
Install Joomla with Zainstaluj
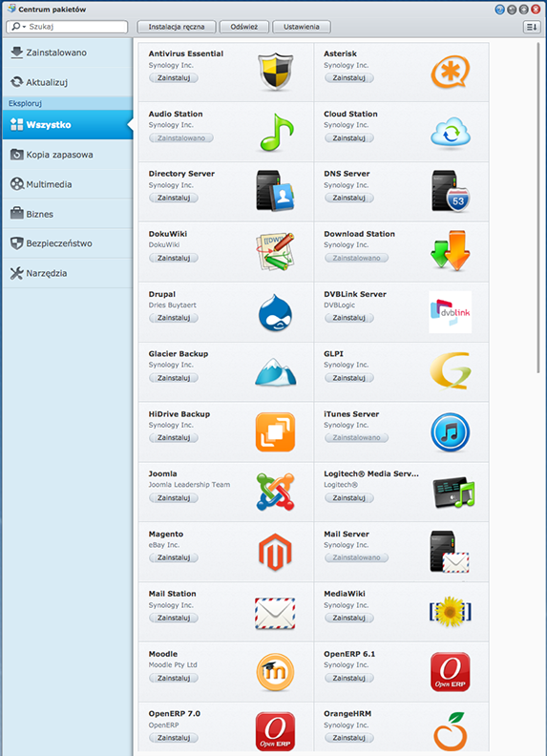(x=174, y=498)
